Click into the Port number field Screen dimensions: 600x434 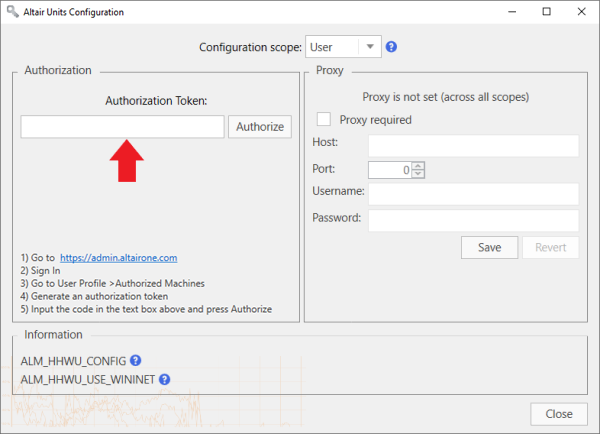tap(390, 170)
